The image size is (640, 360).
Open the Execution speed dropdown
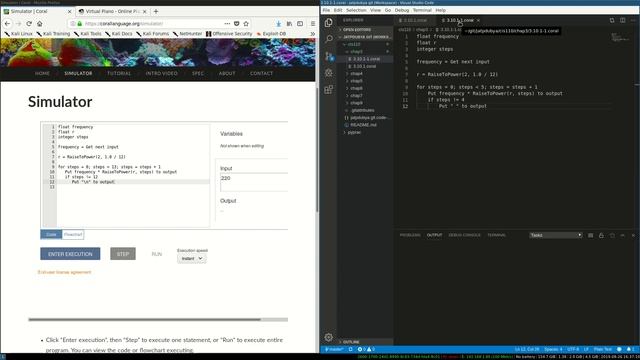click(191, 258)
